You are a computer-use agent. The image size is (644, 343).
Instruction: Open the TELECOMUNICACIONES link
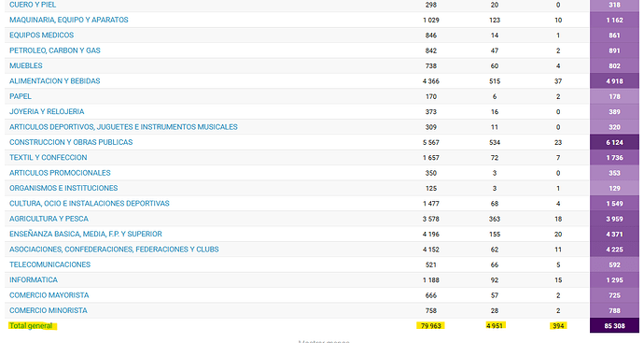(x=49, y=264)
